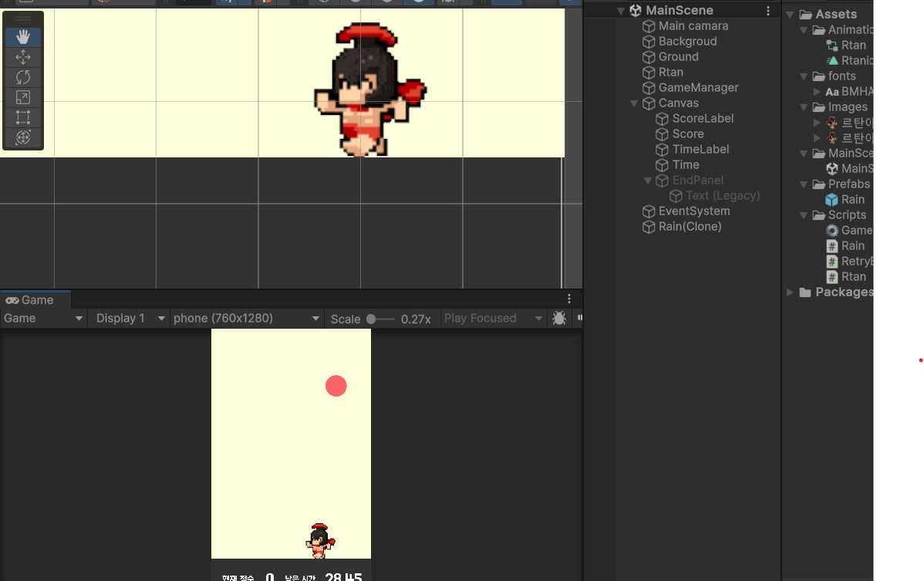Select Rain(Clone) in the Hierarchy
Image resolution: width=924 pixels, height=581 pixels.
coord(690,227)
